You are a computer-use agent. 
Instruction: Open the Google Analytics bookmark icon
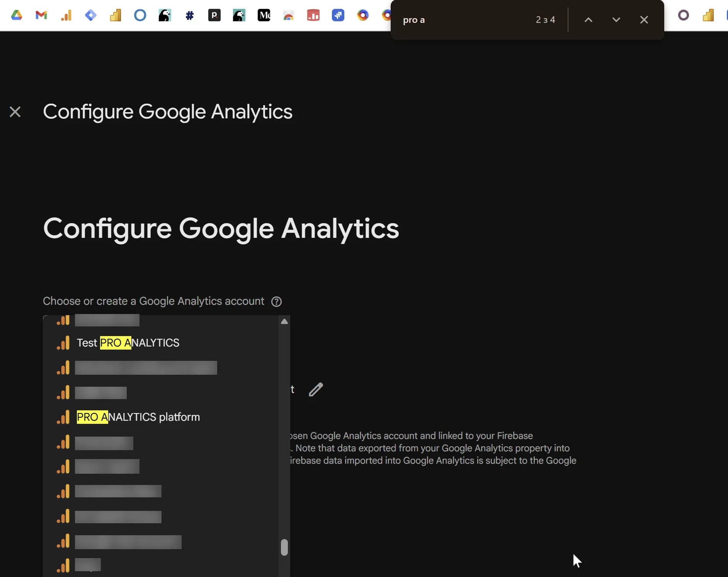click(x=66, y=15)
